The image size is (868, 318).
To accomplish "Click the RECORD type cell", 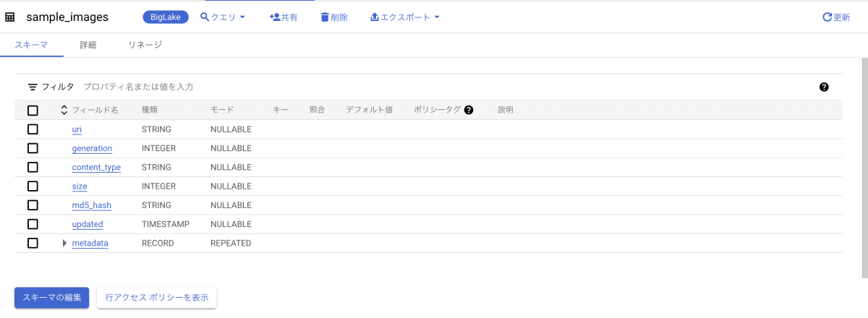I will (x=158, y=243).
